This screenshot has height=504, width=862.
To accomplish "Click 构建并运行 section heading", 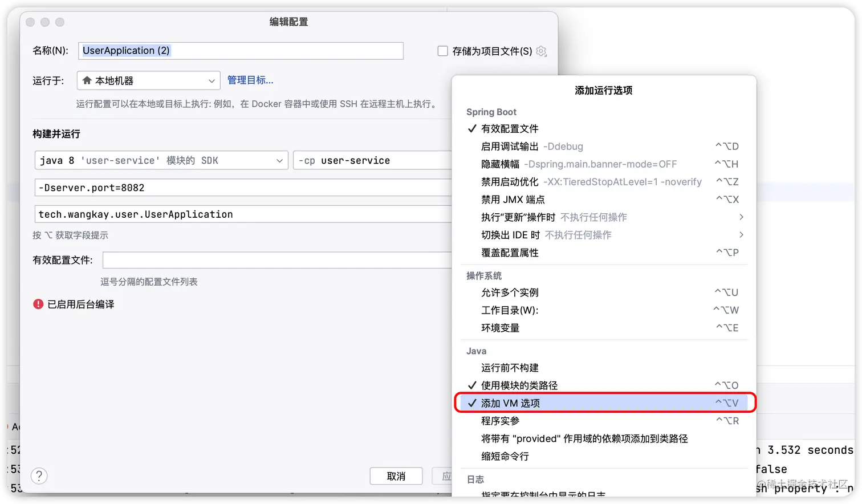I will tap(56, 134).
